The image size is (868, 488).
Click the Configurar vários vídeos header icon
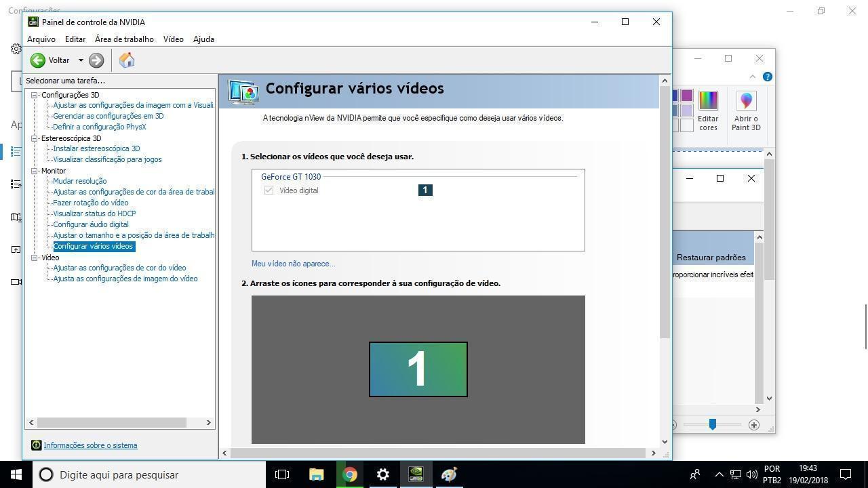[243, 91]
